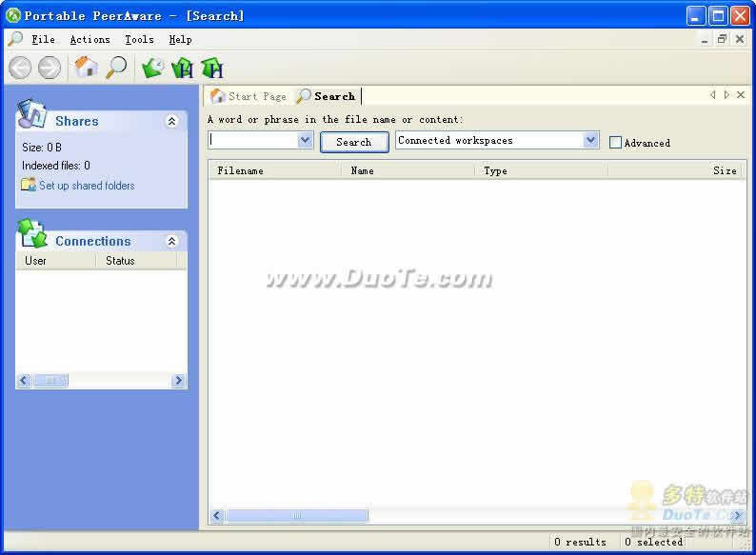Click the first green H folder icon
The image size is (756, 555).
[182, 68]
